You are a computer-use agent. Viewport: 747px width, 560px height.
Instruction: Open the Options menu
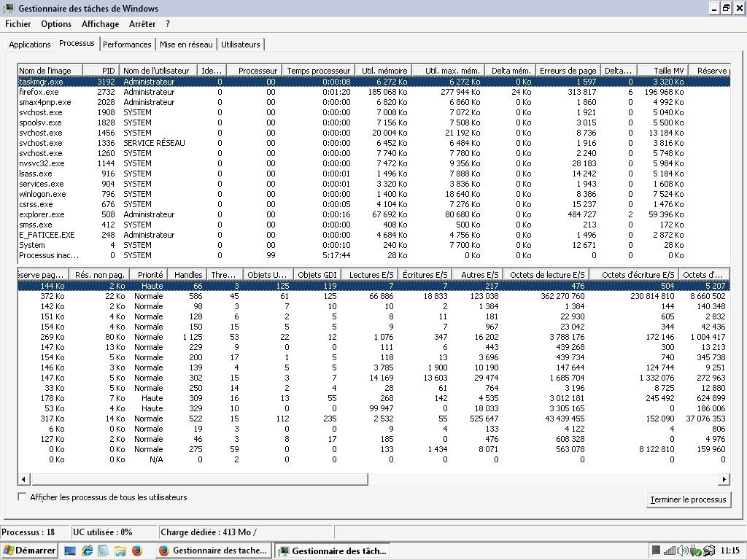56,24
